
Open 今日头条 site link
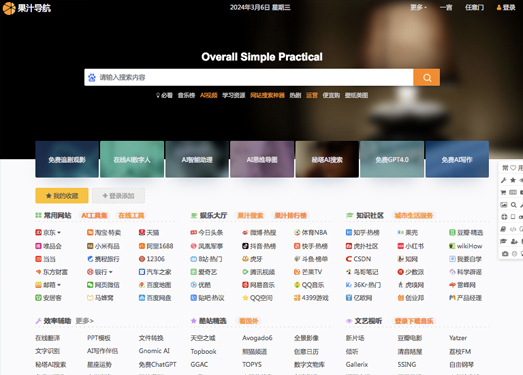[206, 233]
